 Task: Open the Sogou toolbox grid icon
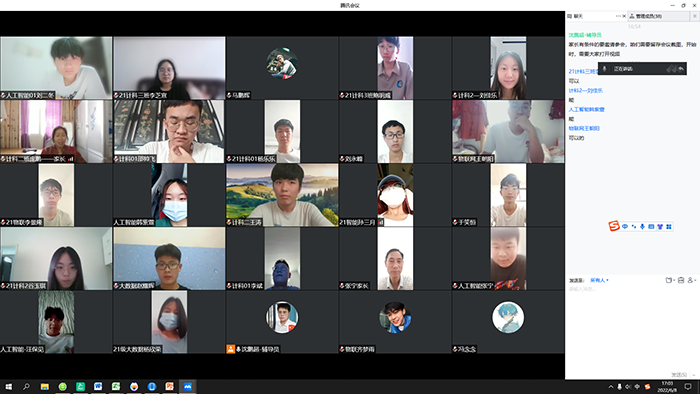coord(669,227)
